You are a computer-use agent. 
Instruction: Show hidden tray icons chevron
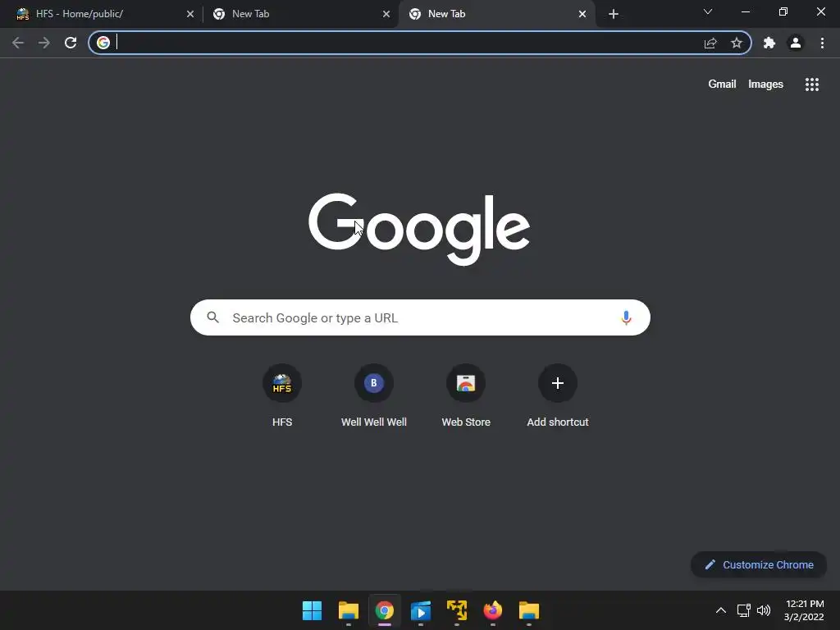721,610
